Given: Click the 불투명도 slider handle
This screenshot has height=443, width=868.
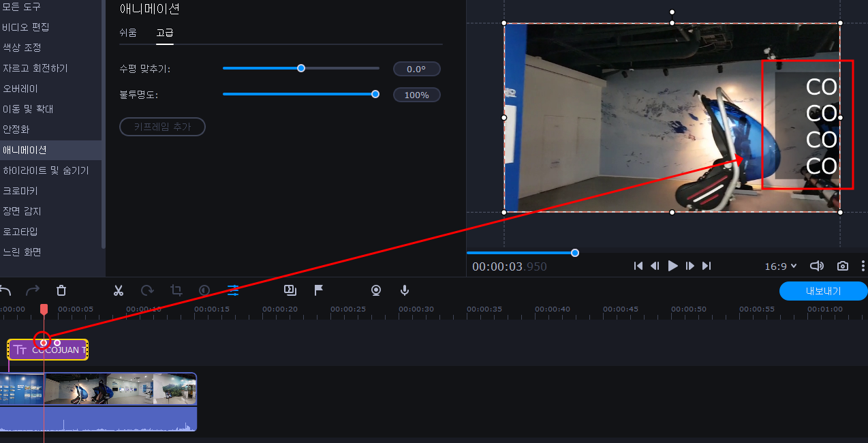Looking at the screenshot, I should tap(375, 94).
